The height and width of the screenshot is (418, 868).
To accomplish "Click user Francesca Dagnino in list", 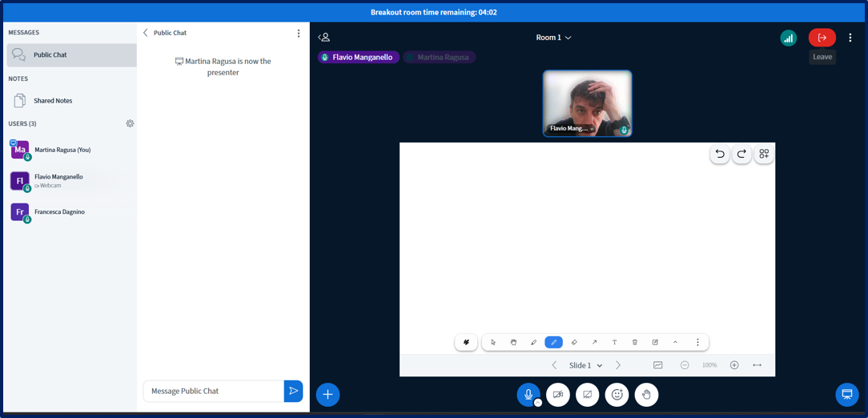I will tap(59, 212).
